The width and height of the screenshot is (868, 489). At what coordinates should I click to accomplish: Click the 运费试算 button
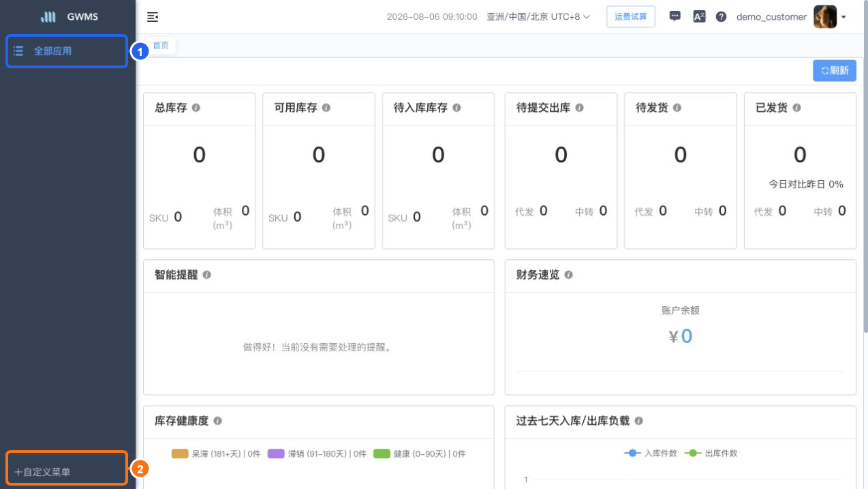coord(631,17)
